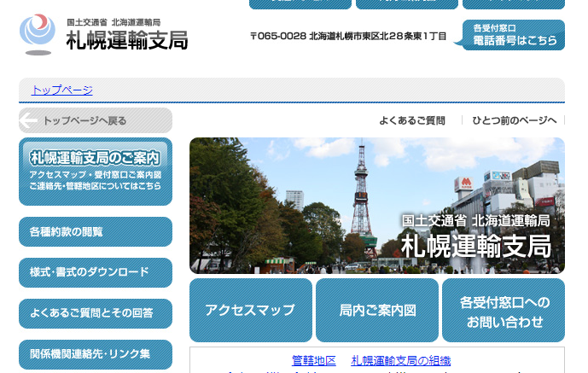This screenshot has height=373, width=588.
Task: Follow the 管轄地区 link
Action: (x=314, y=361)
